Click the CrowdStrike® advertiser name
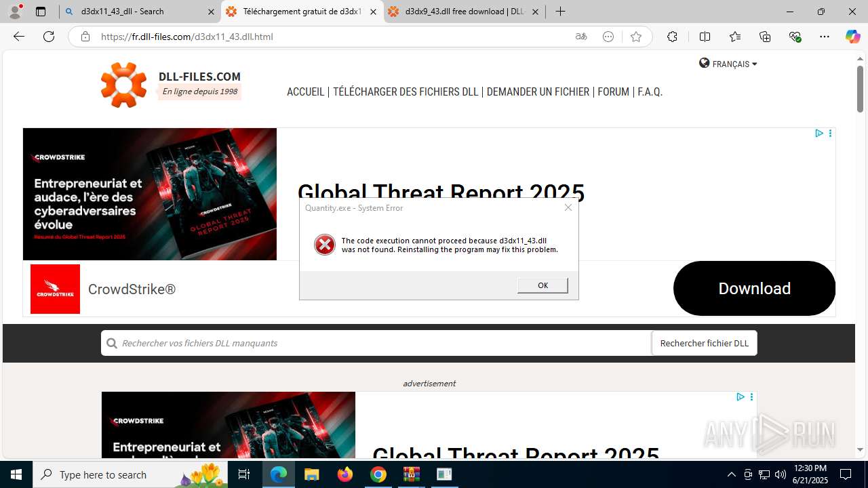868x488 pixels. tap(132, 289)
